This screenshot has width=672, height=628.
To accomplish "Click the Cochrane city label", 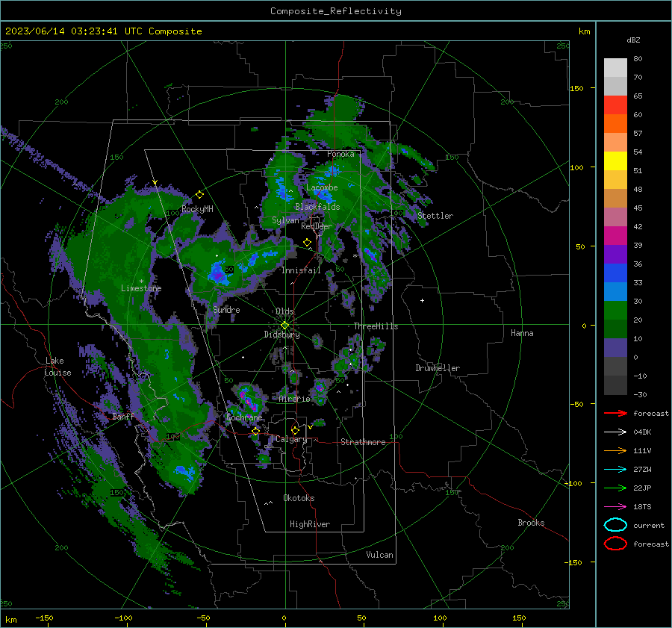I will [244, 417].
